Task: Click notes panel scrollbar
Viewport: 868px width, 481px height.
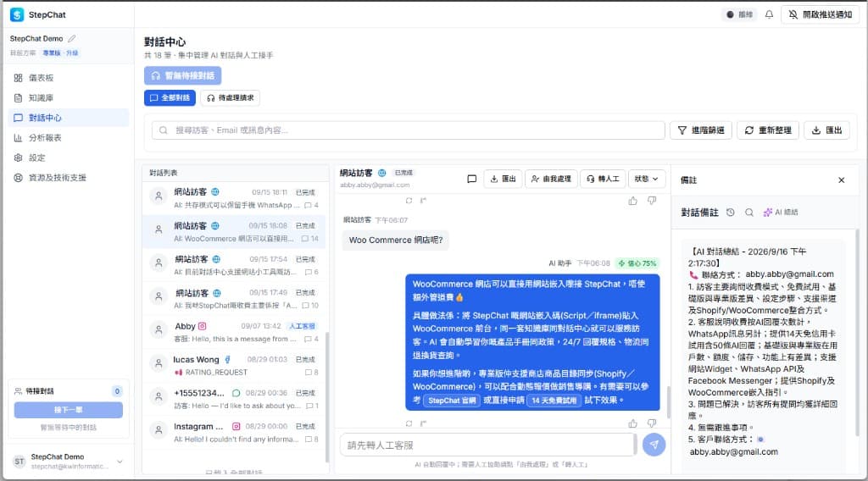Action: point(858,332)
